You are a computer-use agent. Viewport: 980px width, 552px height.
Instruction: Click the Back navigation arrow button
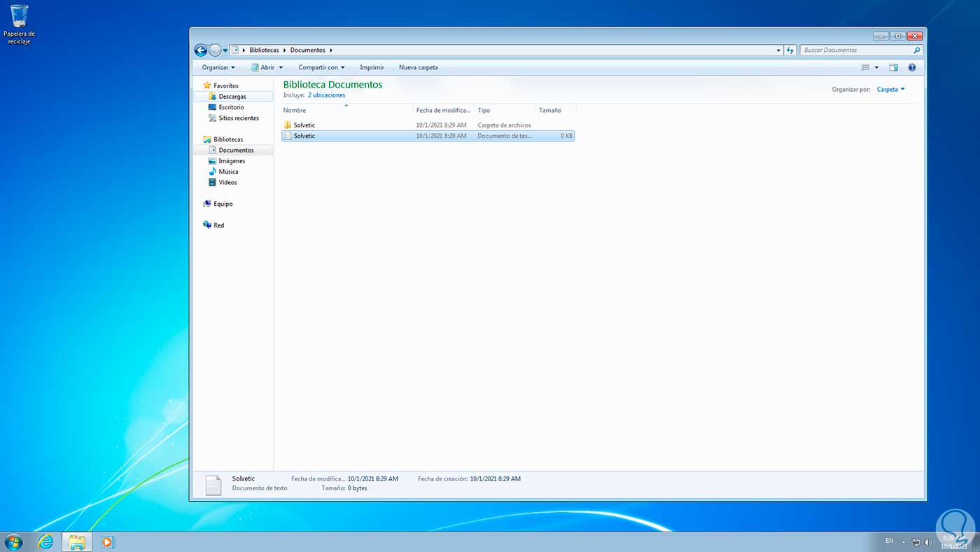(x=201, y=50)
